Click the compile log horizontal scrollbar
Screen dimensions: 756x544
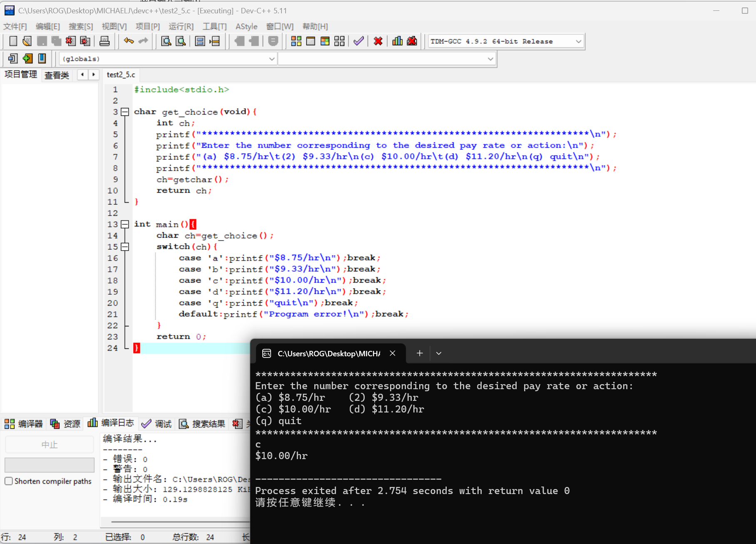point(180,521)
